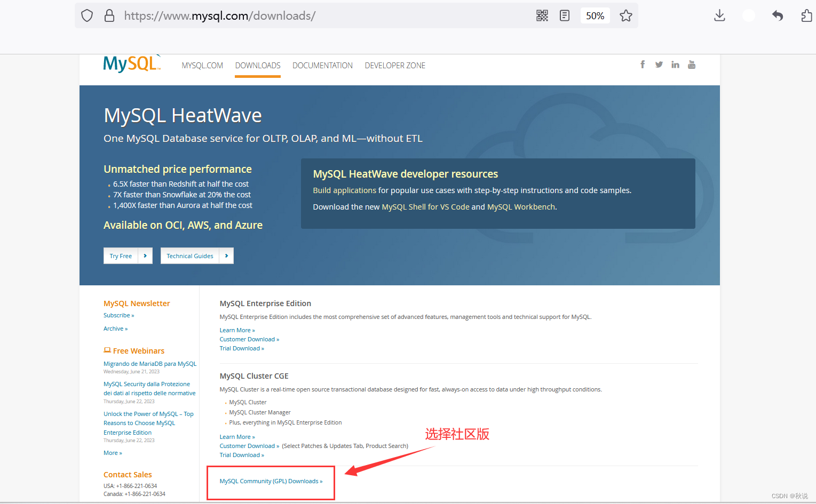Follow the Build applications link

tap(344, 190)
